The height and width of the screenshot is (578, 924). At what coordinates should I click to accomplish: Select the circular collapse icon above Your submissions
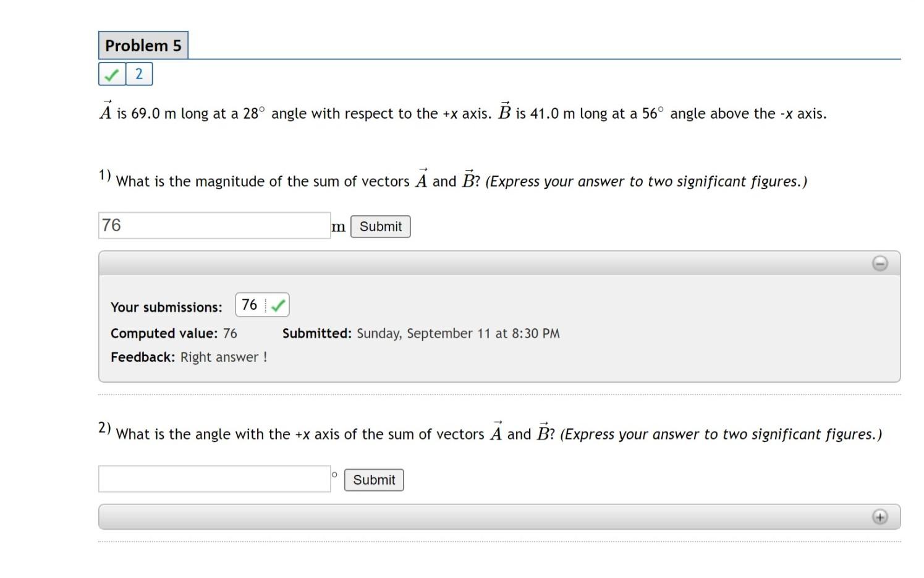point(880,263)
